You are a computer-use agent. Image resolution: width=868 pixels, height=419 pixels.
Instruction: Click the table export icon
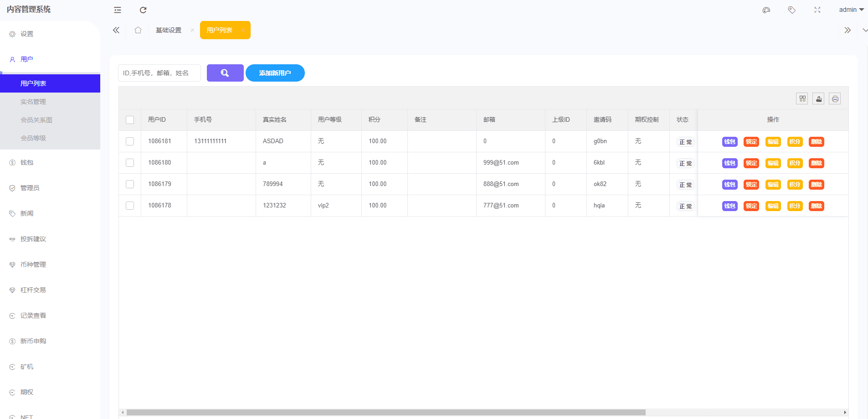pos(819,99)
